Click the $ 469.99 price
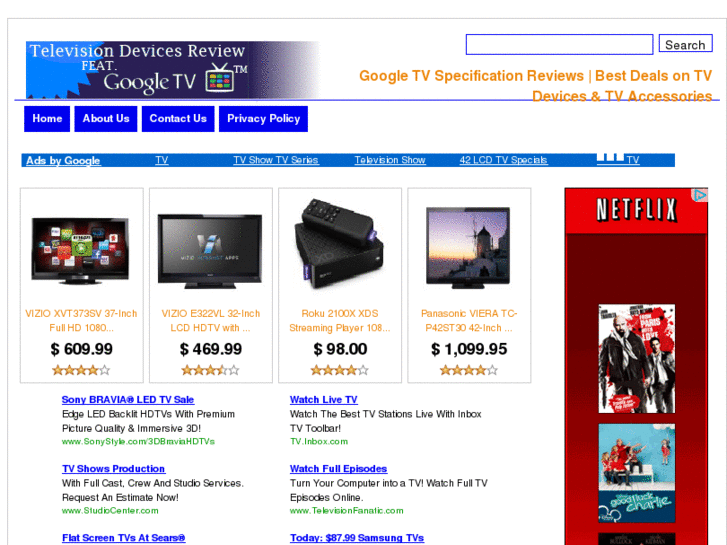The image size is (727, 545). point(211,349)
